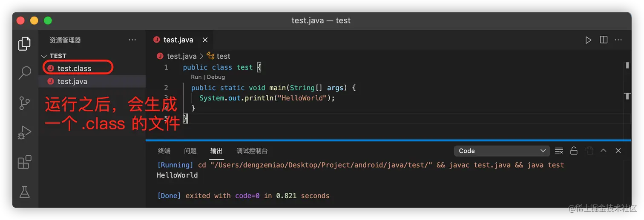Viewport: 644px width, 220px height.
Task: Run code with the play button
Action: (x=588, y=40)
